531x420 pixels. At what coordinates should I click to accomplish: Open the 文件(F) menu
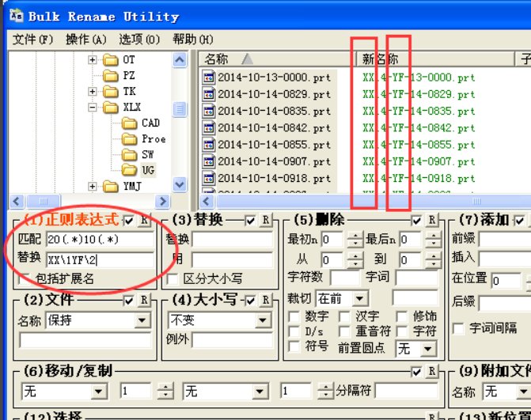(x=33, y=40)
